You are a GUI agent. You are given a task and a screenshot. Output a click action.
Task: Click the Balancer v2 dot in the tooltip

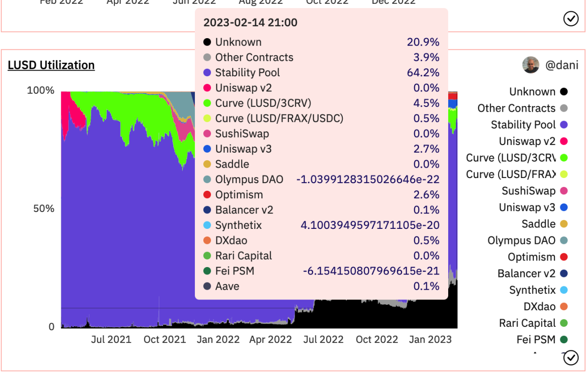tap(207, 210)
